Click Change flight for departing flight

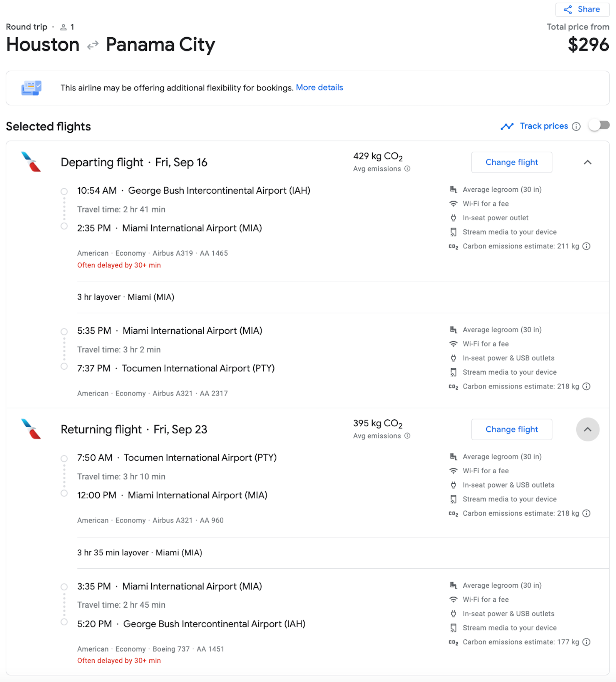[512, 162]
